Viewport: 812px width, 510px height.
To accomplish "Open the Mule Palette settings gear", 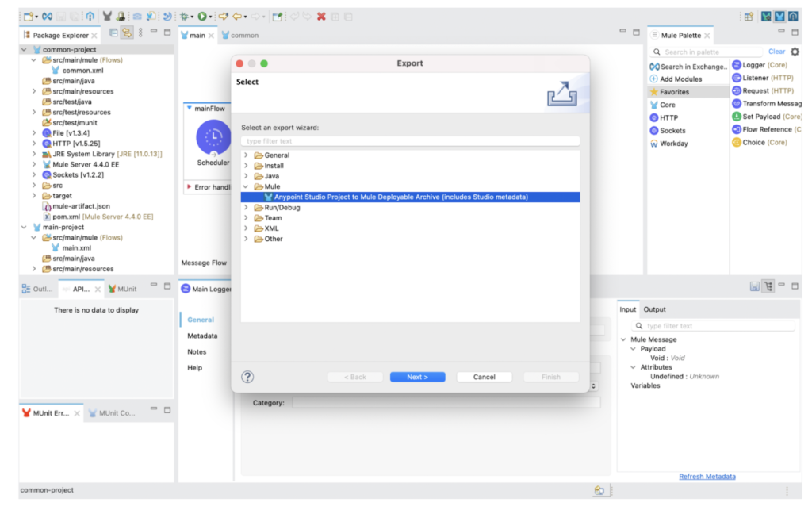I will pos(795,52).
